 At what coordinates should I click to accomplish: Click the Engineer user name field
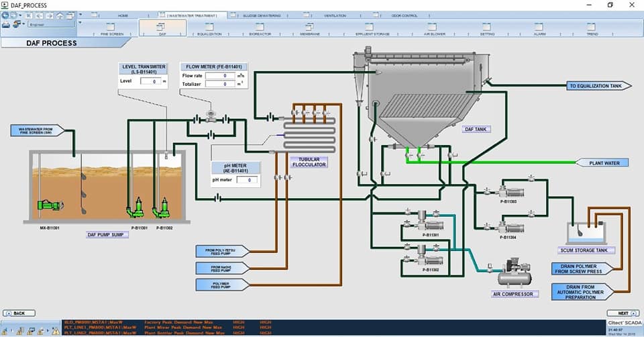point(52,25)
